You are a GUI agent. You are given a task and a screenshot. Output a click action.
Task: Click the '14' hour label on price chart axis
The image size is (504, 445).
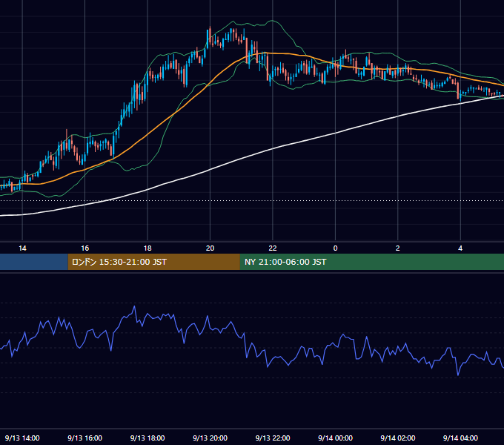pyautogui.click(x=22, y=248)
